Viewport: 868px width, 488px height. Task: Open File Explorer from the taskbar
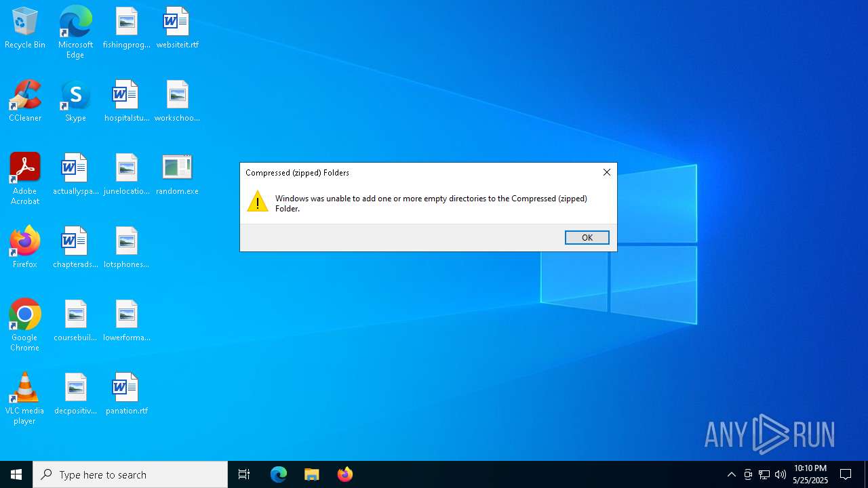coord(311,474)
